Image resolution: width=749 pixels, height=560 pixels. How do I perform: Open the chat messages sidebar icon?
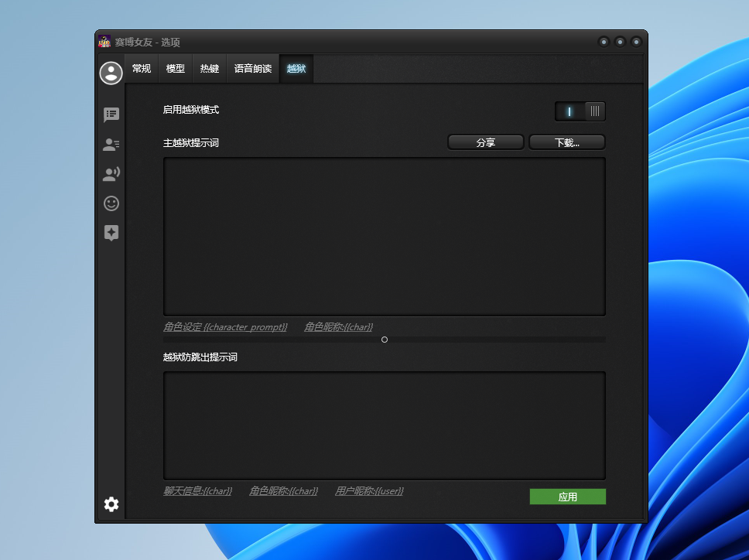(x=111, y=115)
